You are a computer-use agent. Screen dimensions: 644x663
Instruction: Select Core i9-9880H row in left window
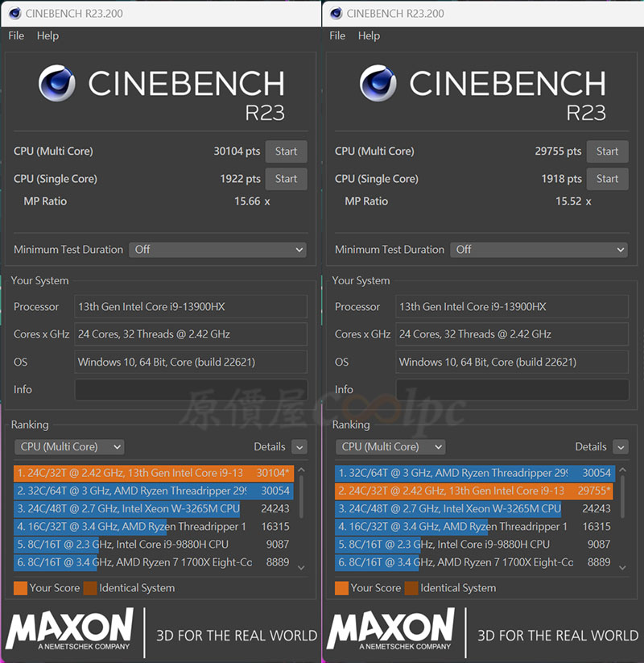(x=154, y=545)
